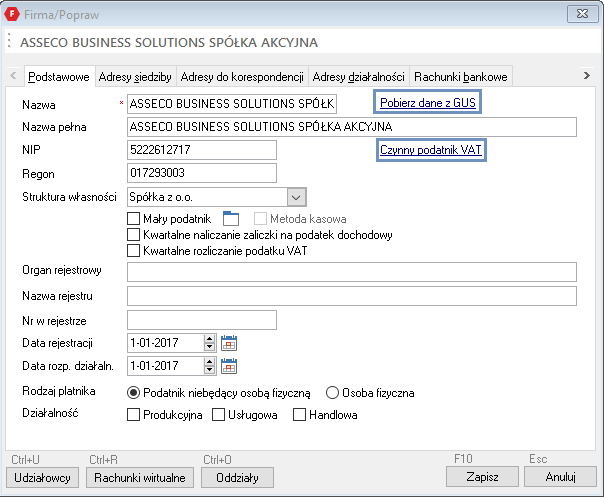604x497 pixels.
Task: Click the dotted grip handle beside header
Action: click(x=9, y=40)
